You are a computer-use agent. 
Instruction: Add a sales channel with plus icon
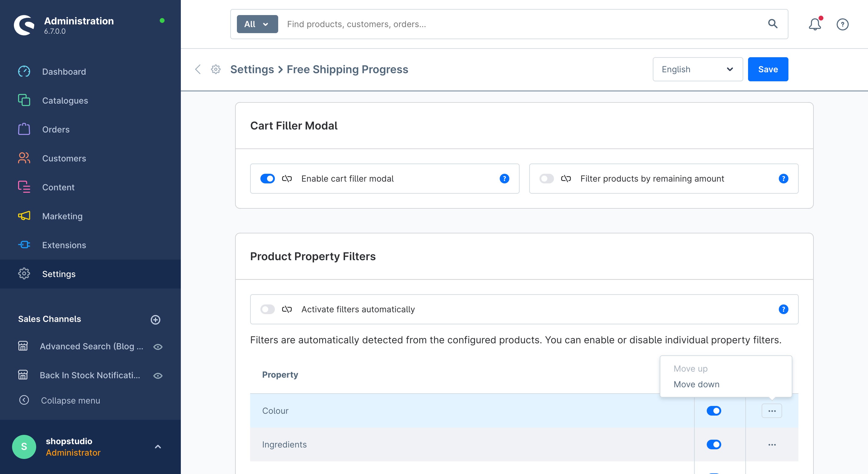[x=155, y=320]
